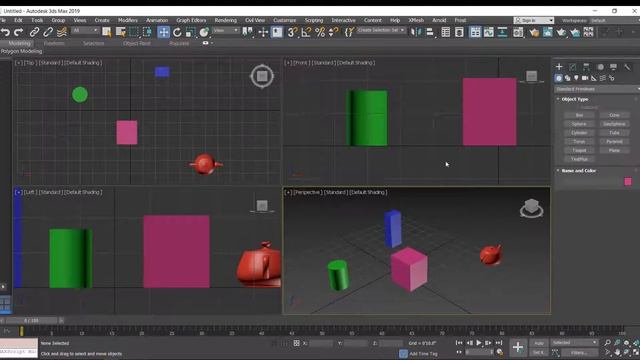Viewport: 640px width, 360px height.
Task: Switch to the Freeform ribbon tab
Action: (54, 43)
